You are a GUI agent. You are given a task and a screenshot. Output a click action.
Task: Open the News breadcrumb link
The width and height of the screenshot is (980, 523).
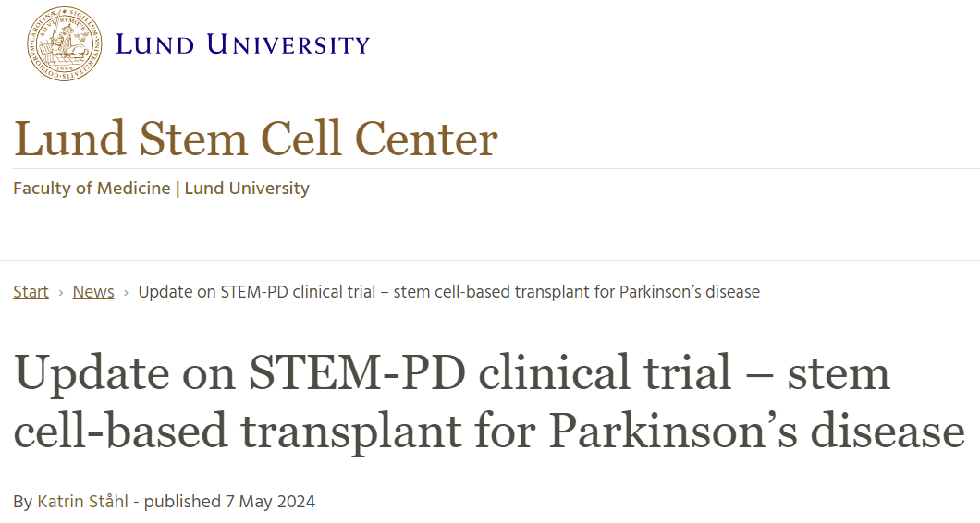click(x=93, y=292)
